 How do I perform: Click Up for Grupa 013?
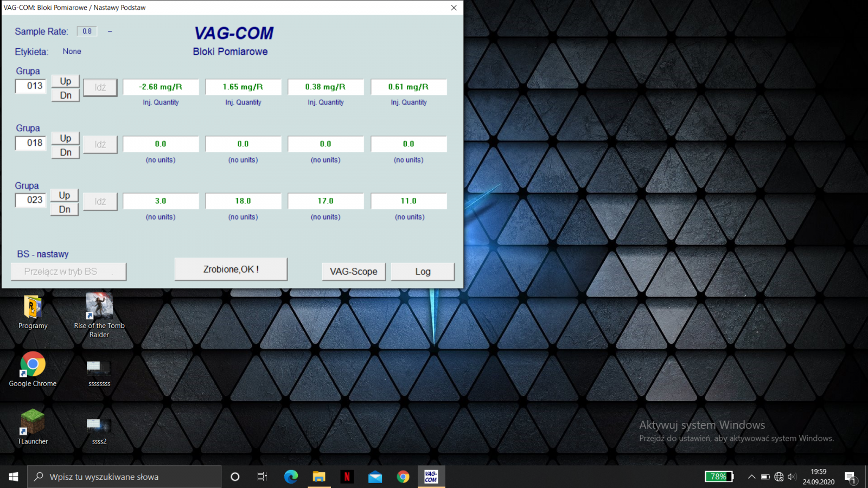(66, 81)
